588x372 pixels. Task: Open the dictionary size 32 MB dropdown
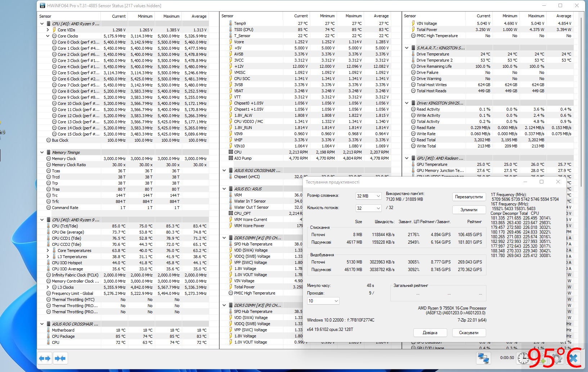click(x=368, y=196)
